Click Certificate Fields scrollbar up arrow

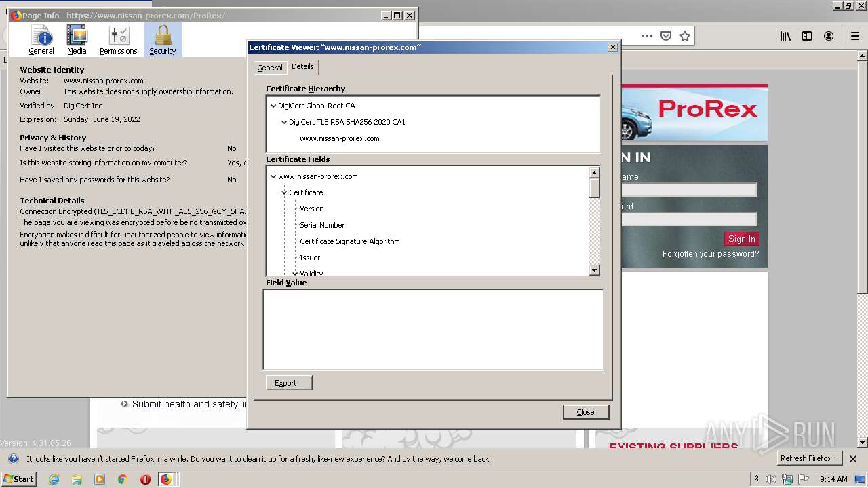pyautogui.click(x=595, y=173)
